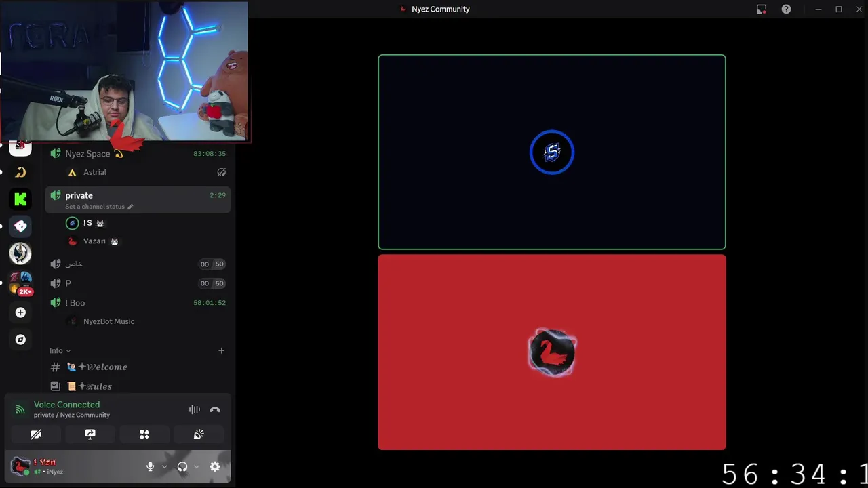This screenshot has height=488, width=868.
Task: Disconnect from voice call
Action: tap(215, 409)
